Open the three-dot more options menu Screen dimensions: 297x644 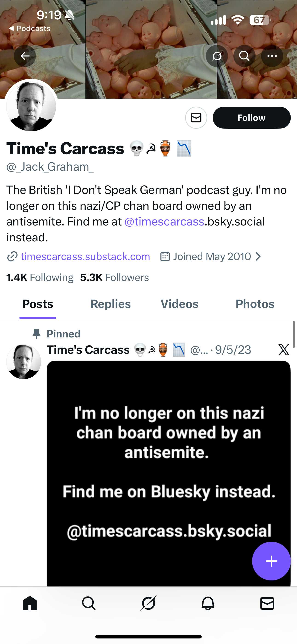[272, 56]
